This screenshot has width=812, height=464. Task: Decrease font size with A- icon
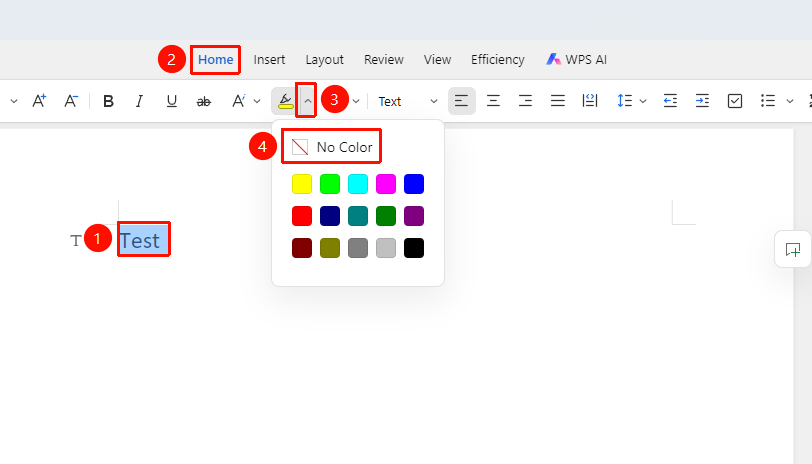[71, 101]
